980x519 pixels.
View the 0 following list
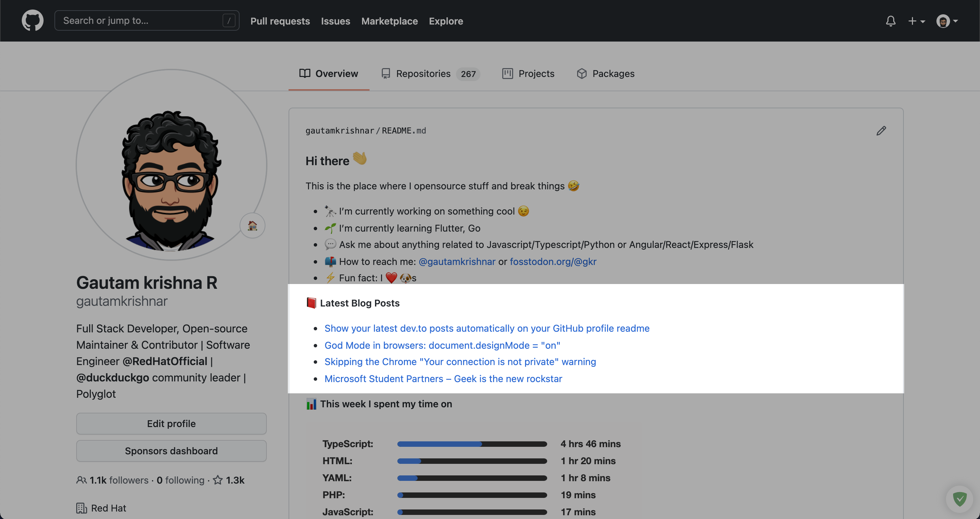tap(180, 480)
